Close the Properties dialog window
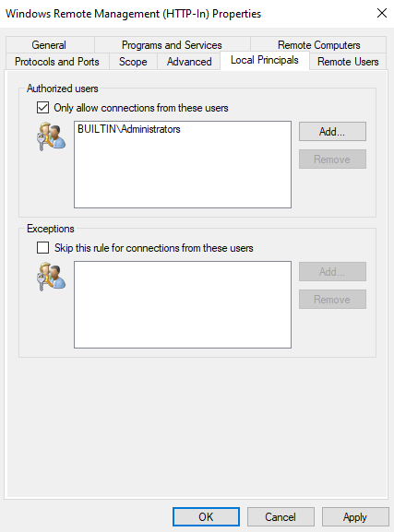The height and width of the screenshot is (532, 394). click(382, 13)
